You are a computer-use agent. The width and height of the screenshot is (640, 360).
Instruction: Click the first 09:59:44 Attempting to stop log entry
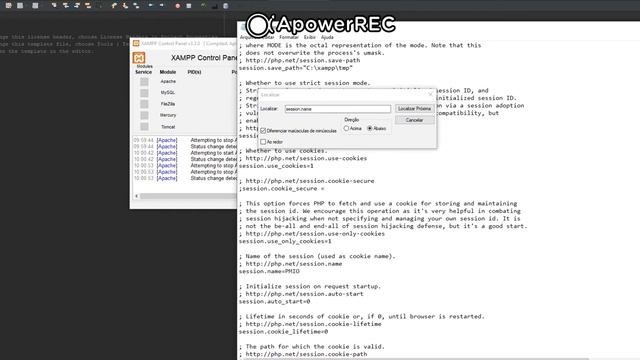tap(185, 140)
